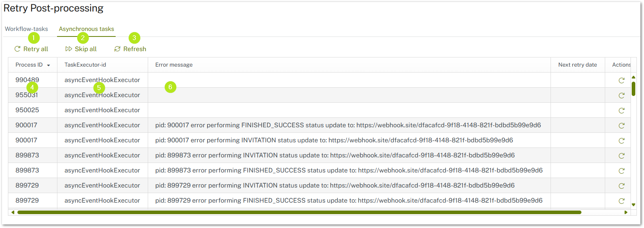Click retry icon for process 955031 row

(621, 96)
